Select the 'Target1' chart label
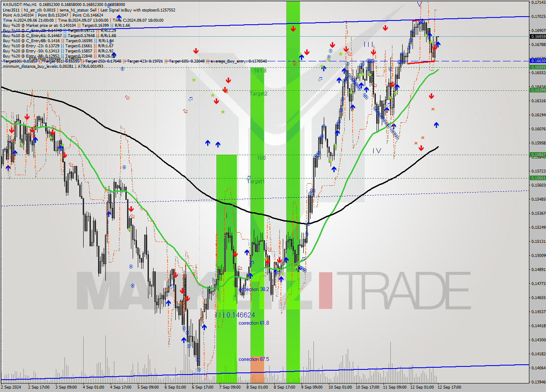The image size is (546, 392). pos(256,182)
